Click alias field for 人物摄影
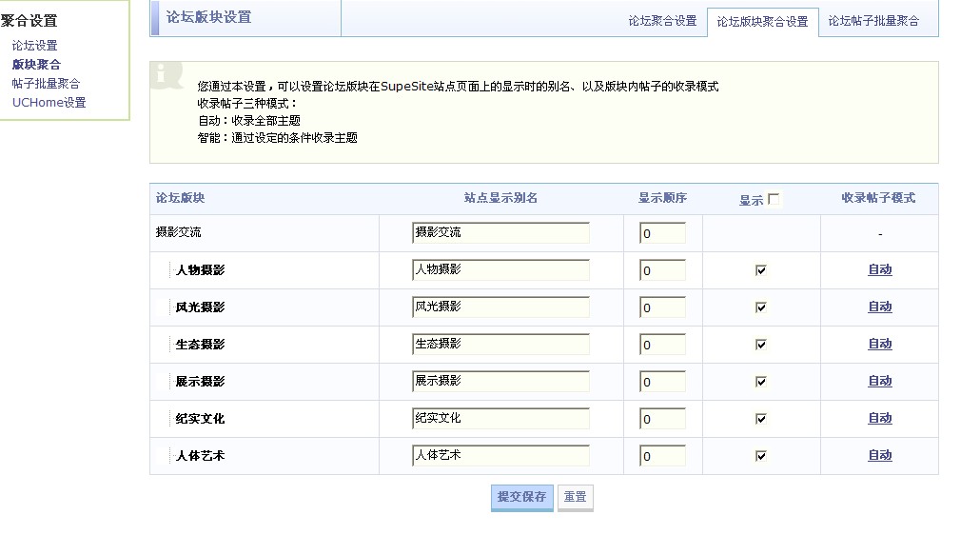This screenshot has width=980, height=535. [500, 270]
